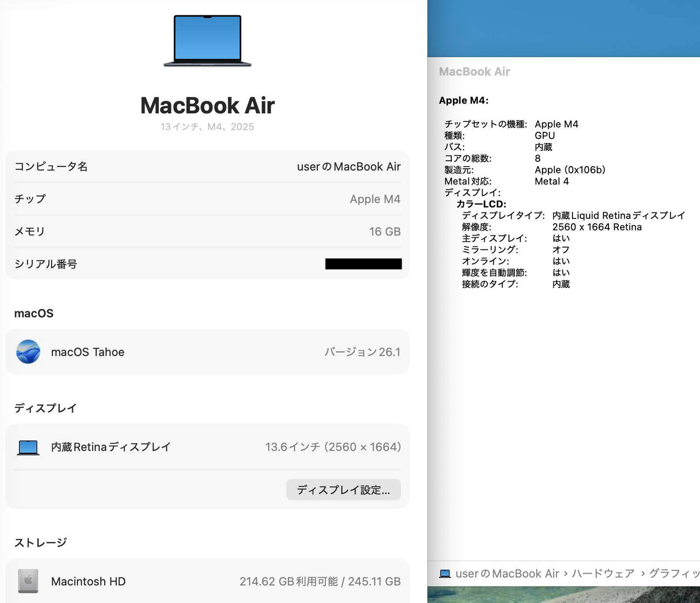700x603 pixels.
Task: Open ディスプレイ設定 settings
Action: click(343, 490)
